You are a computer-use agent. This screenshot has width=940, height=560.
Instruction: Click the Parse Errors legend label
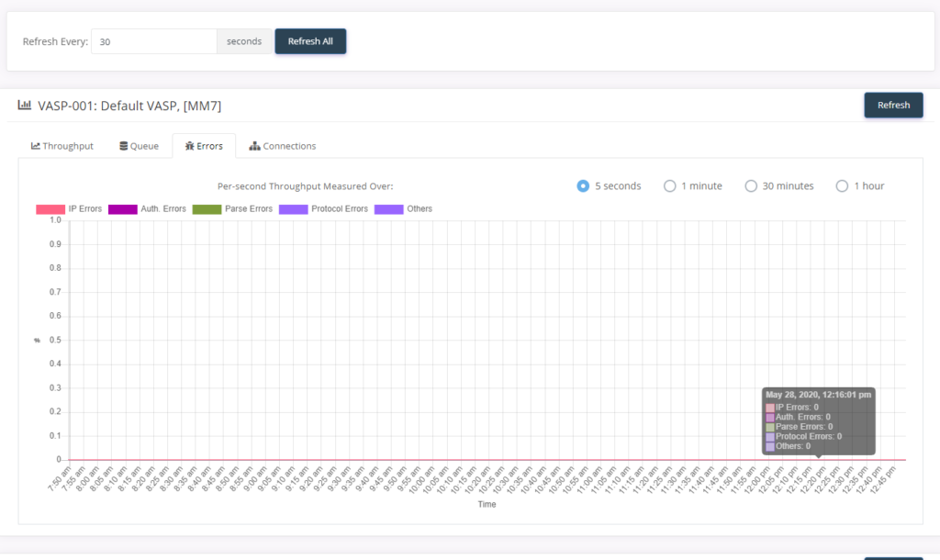click(248, 208)
